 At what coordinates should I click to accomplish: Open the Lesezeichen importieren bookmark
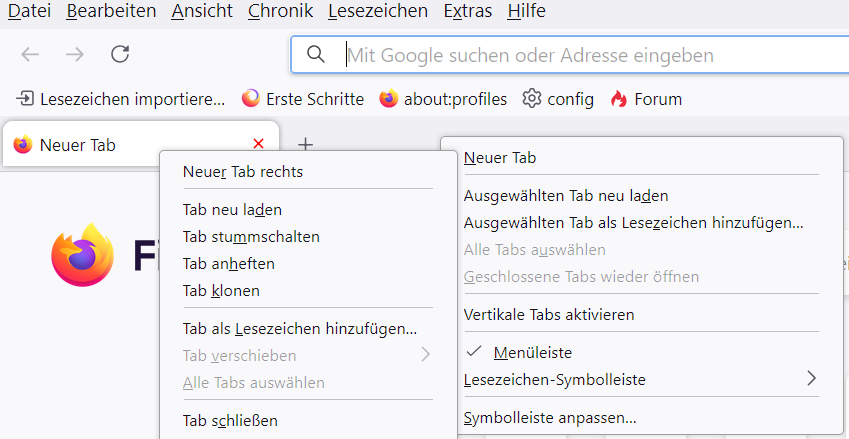coord(121,99)
